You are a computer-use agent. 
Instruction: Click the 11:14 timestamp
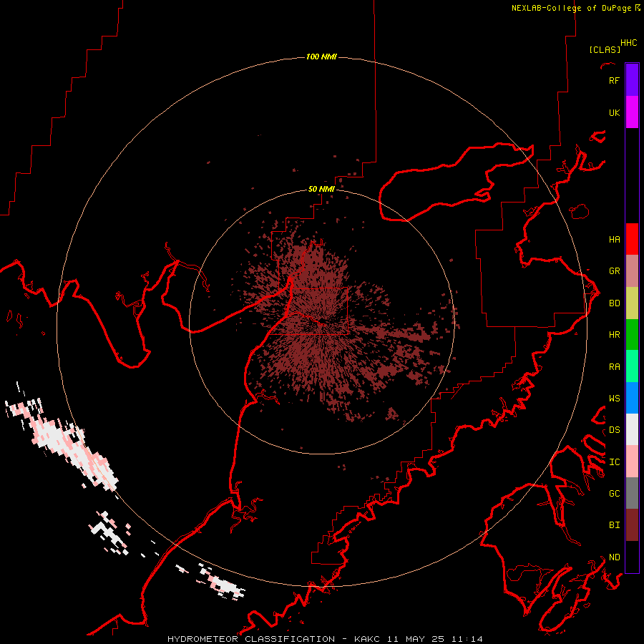coord(467,639)
